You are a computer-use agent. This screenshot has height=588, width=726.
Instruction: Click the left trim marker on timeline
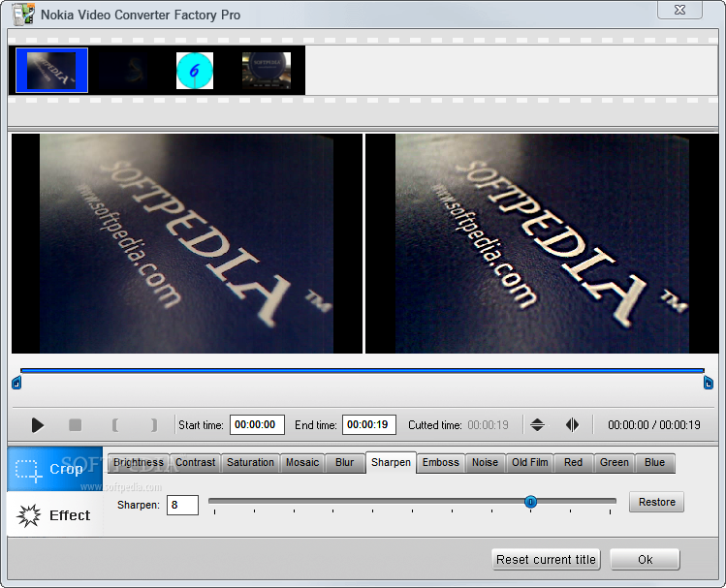16,383
